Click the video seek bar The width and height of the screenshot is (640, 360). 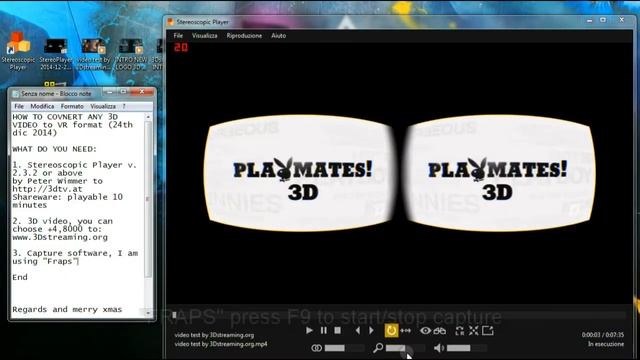pyautogui.click(x=399, y=315)
